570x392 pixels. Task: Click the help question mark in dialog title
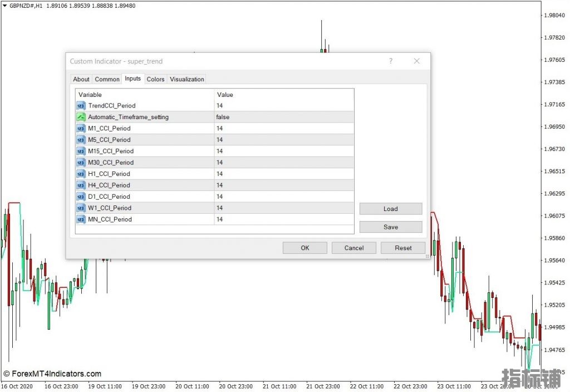coord(391,61)
